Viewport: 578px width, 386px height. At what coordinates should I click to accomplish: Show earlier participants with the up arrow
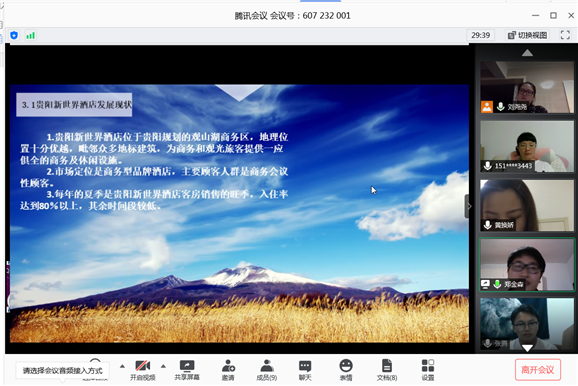[x=527, y=53]
